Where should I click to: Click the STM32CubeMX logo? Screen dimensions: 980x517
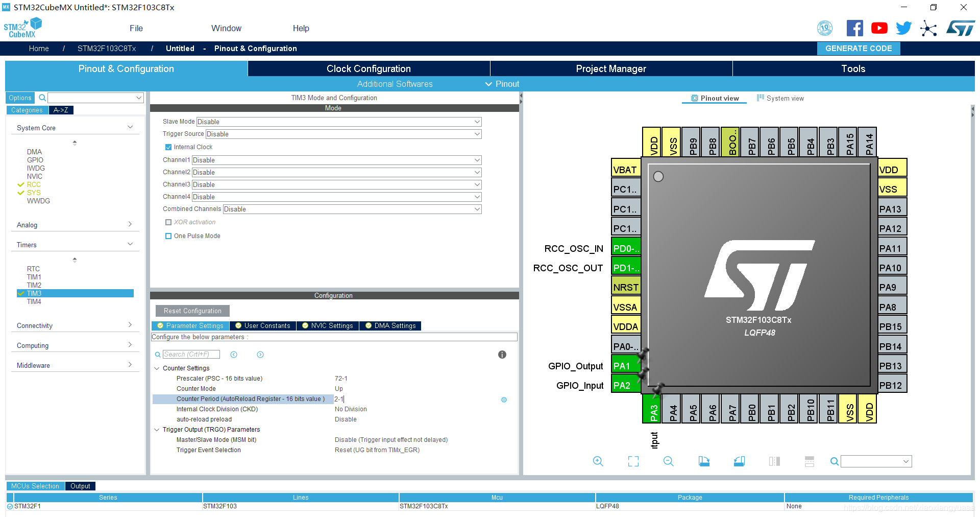click(x=22, y=28)
